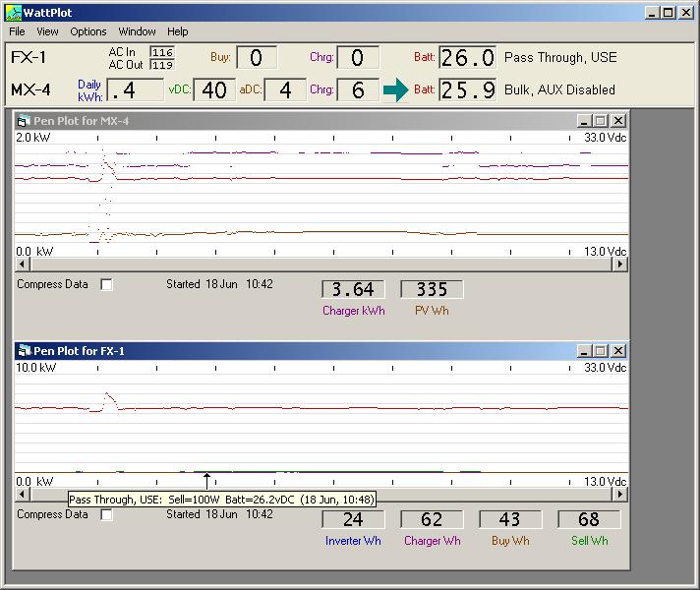Open the File menu
700x590 pixels.
[17, 31]
